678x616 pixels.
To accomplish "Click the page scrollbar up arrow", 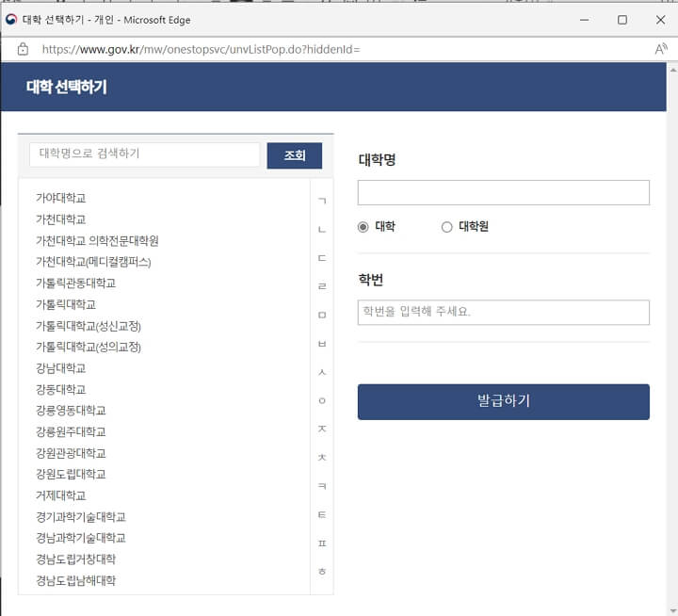I will point(672,69).
